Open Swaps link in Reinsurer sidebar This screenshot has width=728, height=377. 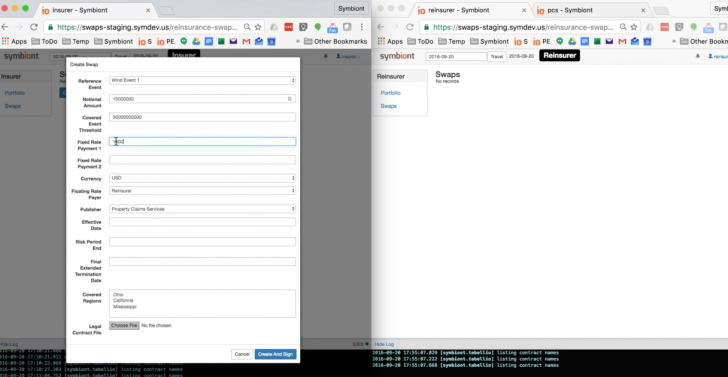point(389,106)
